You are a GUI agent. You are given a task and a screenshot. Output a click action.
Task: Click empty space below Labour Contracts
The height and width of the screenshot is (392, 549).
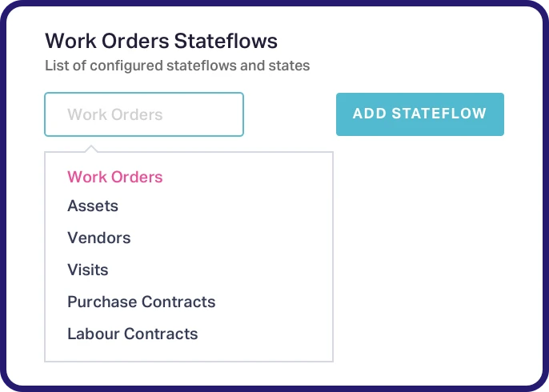189,352
